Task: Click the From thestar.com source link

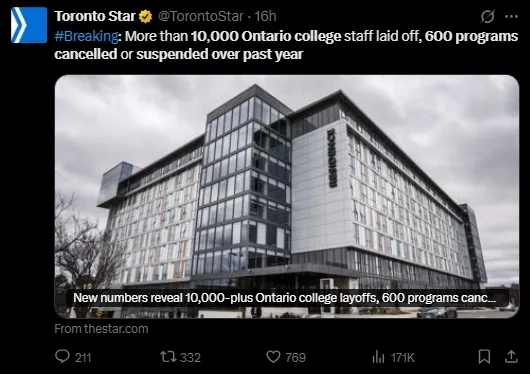Action: 101,329
